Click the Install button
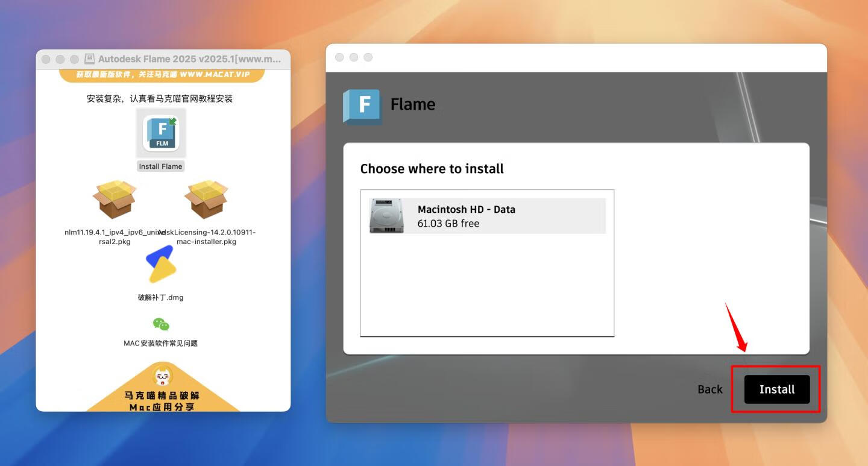868x466 pixels. (776, 389)
